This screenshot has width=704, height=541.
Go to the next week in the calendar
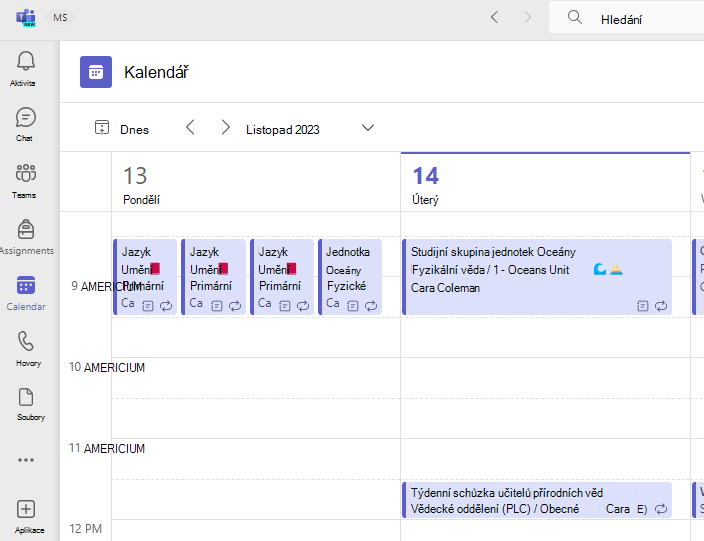[225, 128]
